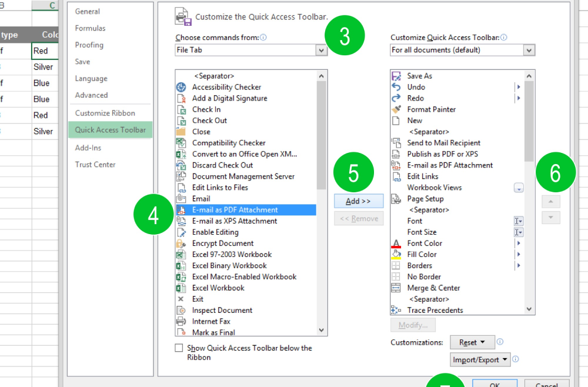Click cell containing Red in row one

pos(45,51)
